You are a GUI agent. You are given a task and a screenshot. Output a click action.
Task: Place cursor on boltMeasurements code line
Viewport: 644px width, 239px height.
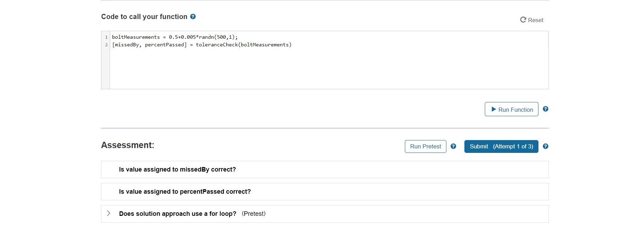175,37
